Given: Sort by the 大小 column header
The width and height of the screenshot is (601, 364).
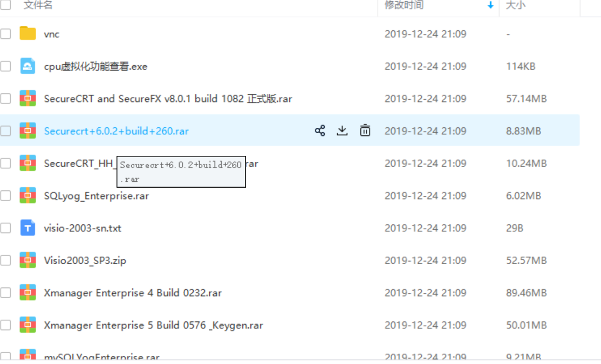Looking at the screenshot, I should point(516,5).
